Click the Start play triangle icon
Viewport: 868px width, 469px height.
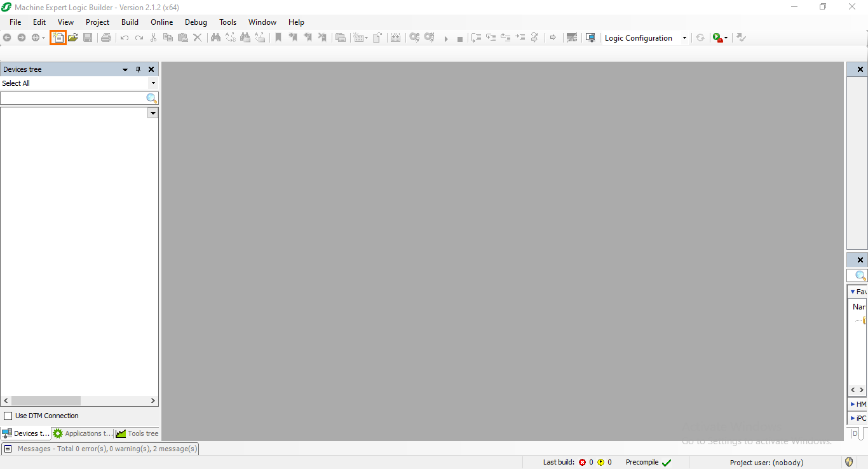point(446,39)
